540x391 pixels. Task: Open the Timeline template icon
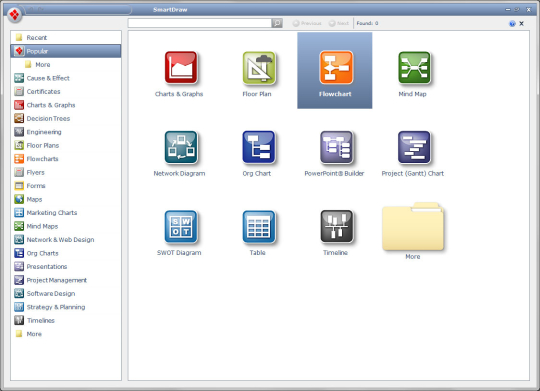336,226
